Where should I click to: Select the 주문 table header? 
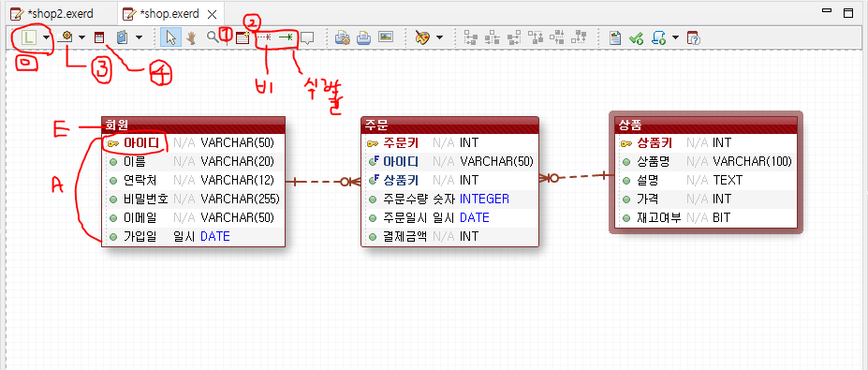coord(449,125)
